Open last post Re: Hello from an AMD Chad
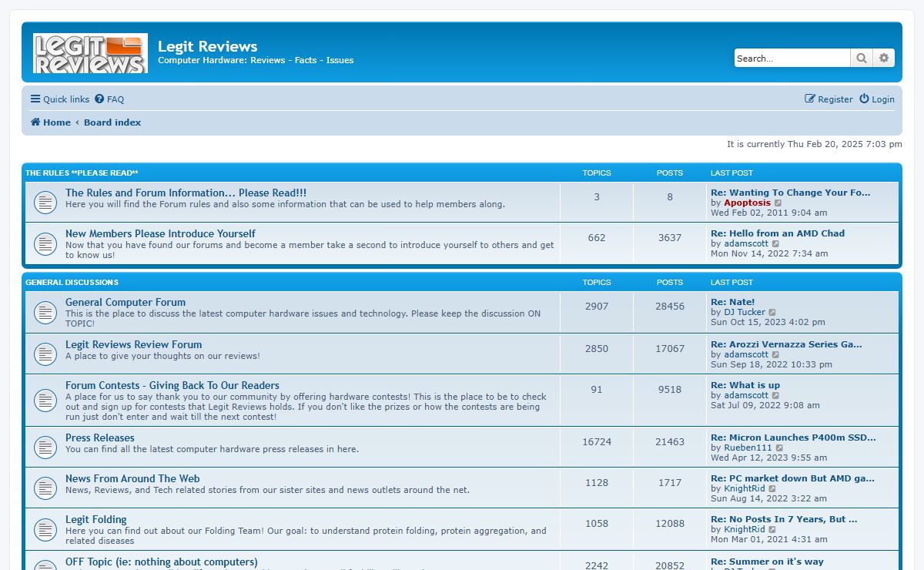 (778, 233)
